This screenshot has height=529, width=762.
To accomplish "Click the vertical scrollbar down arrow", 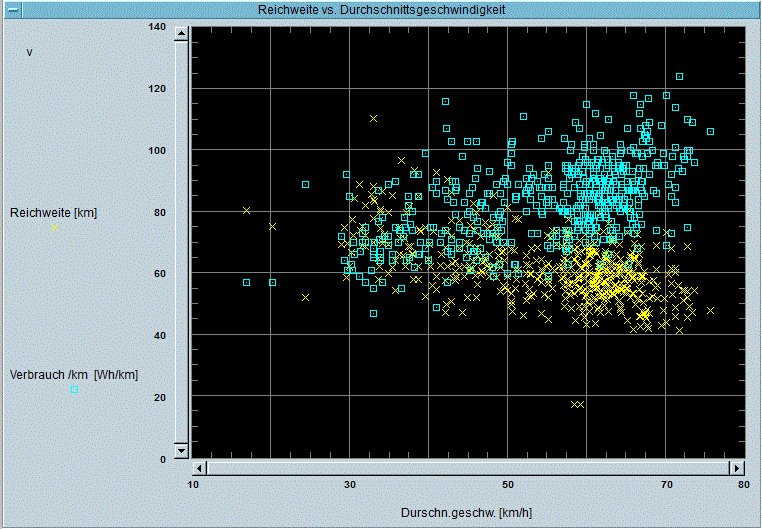I will tap(181, 452).
